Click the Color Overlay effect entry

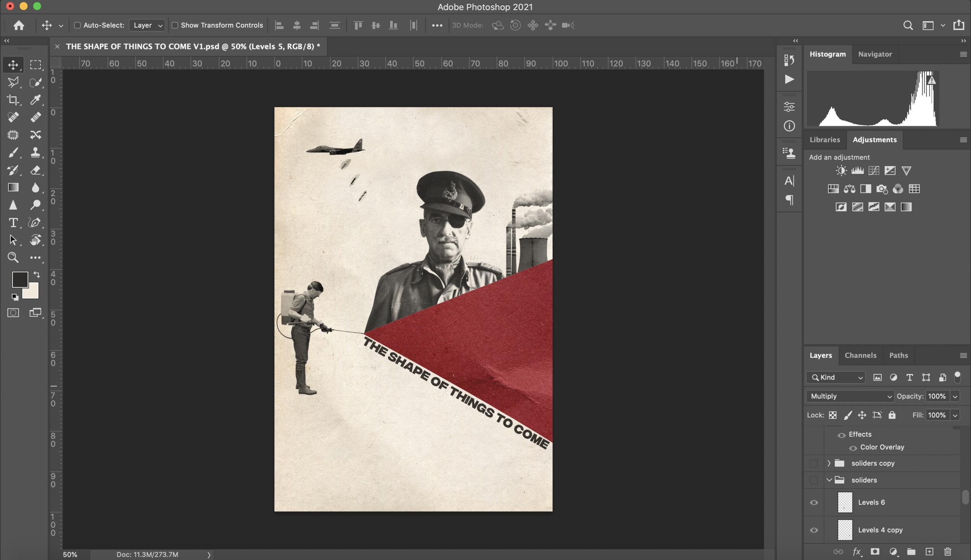[882, 447]
